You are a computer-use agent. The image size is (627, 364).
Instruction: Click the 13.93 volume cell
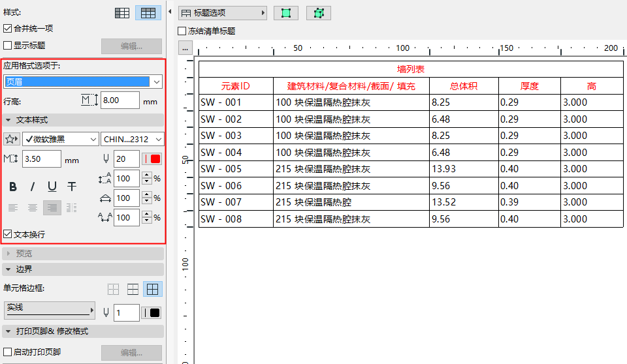coord(464,169)
